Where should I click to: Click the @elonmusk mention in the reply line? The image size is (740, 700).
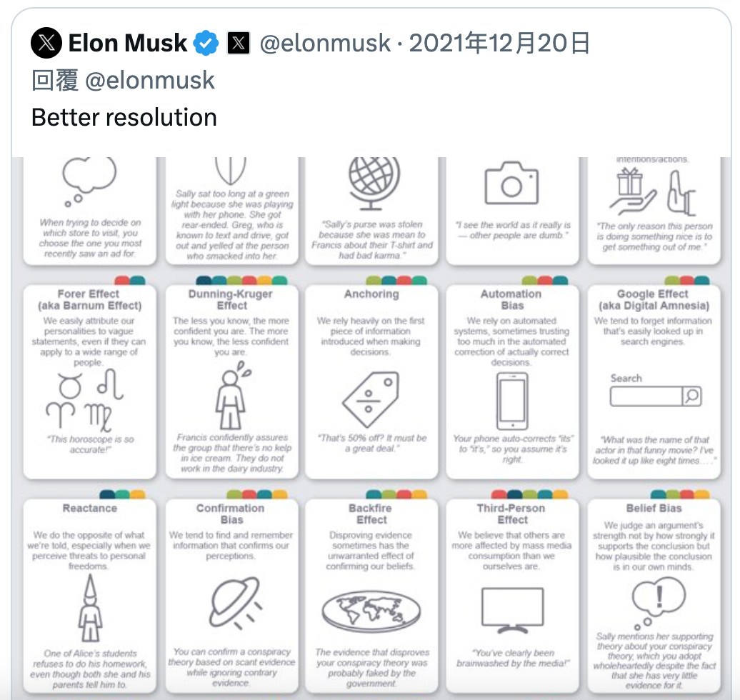(x=149, y=80)
